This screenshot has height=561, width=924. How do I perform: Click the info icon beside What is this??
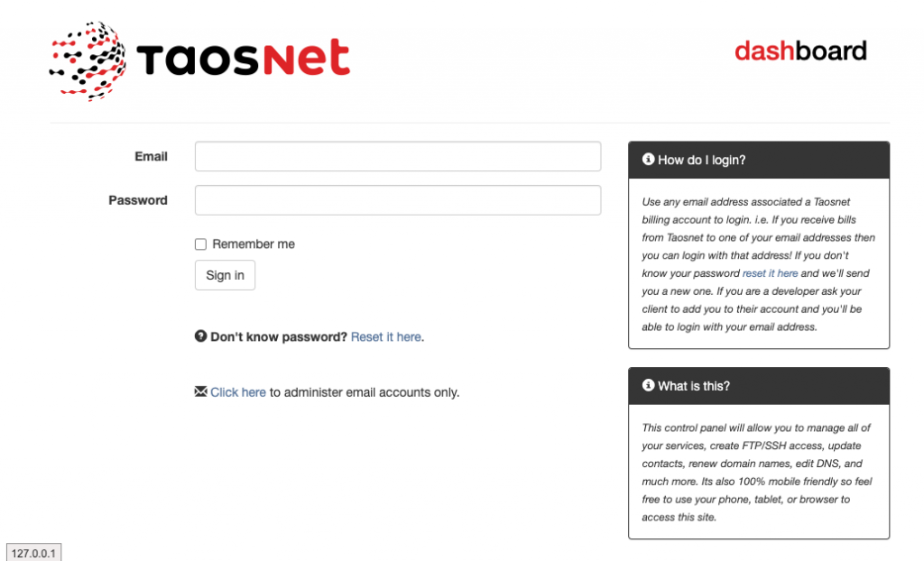click(648, 385)
